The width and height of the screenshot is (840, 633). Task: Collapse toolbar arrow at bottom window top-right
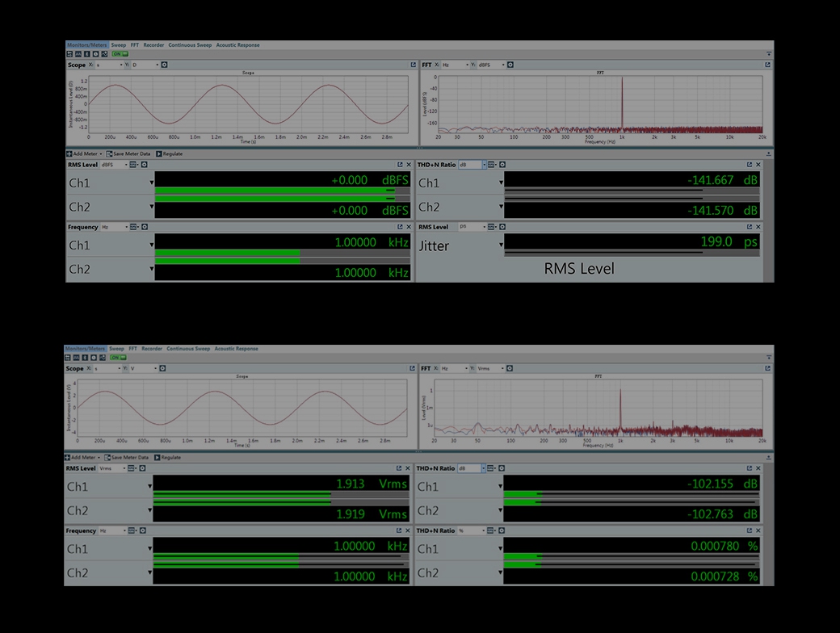click(x=769, y=357)
